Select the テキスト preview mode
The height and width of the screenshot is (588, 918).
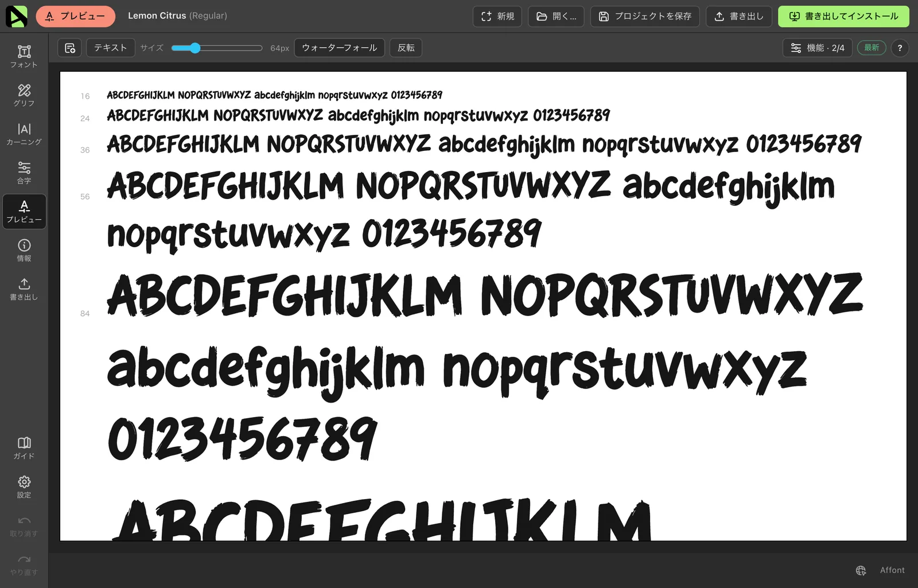pos(111,48)
